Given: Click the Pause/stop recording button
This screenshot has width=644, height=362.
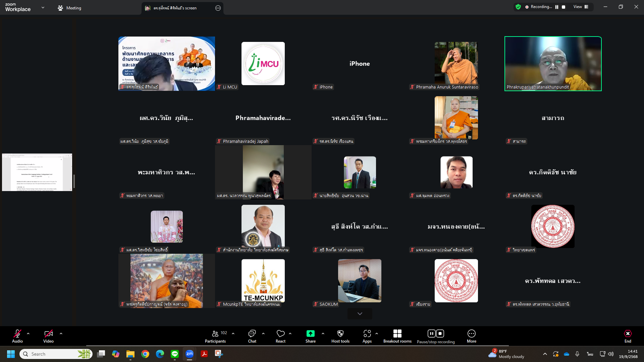Looking at the screenshot, I should [x=436, y=336].
